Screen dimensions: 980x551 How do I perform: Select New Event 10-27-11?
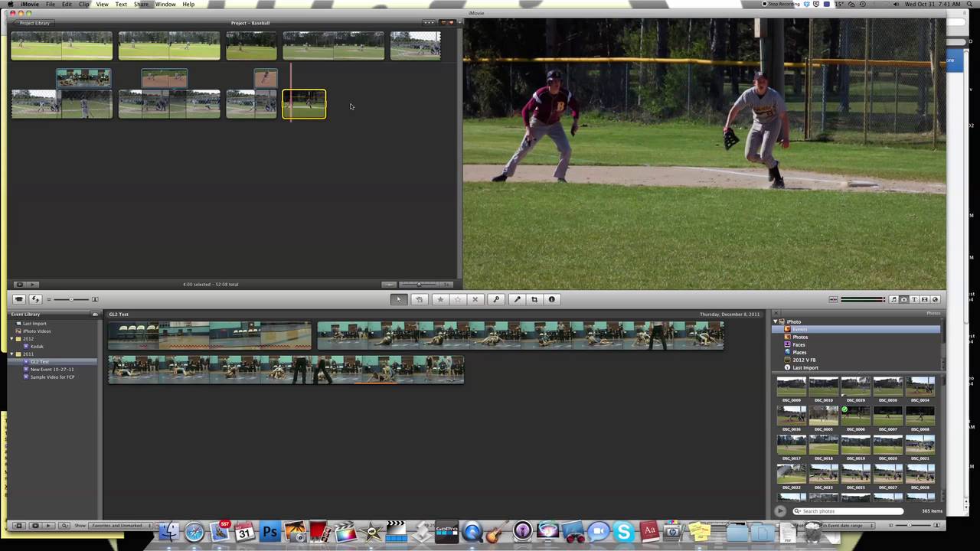pyautogui.click(x=53, y=369)
